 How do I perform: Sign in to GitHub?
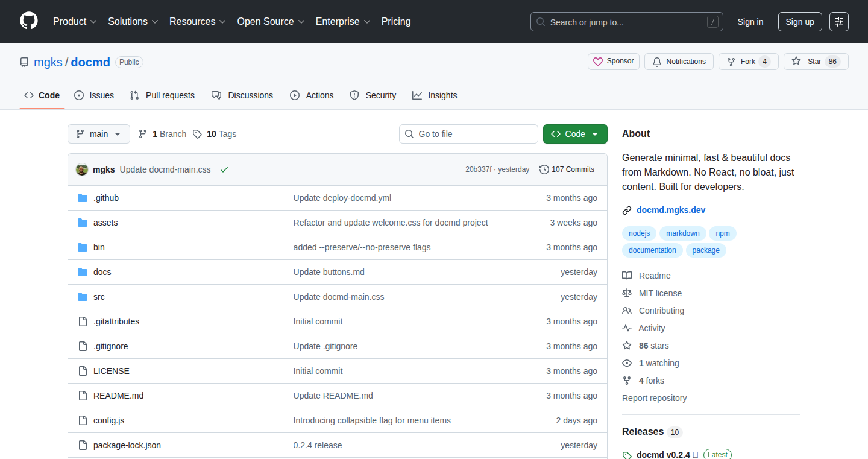(x=750, y=22)
